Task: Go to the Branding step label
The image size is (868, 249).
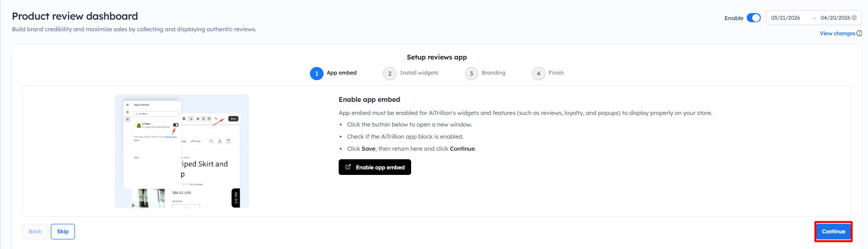Action: (x=493, y=73)
